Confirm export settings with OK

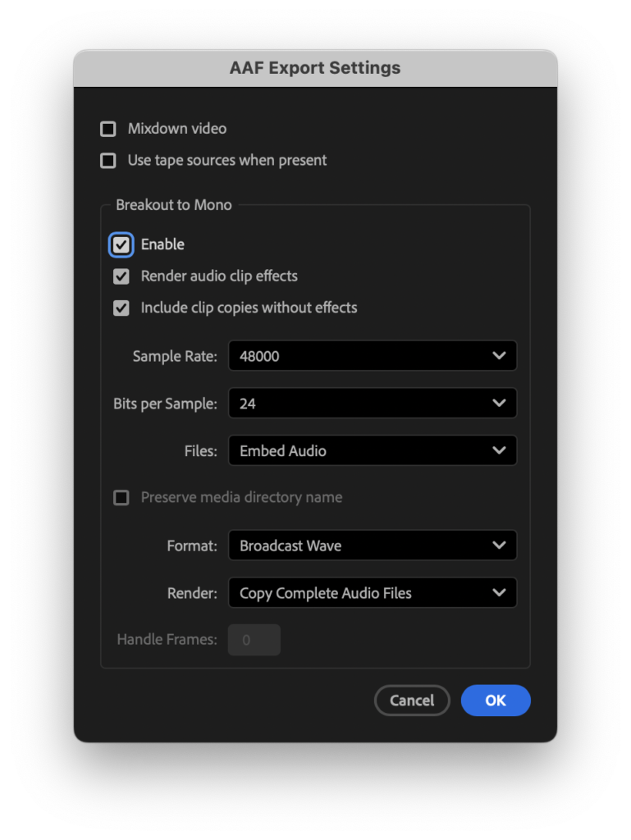coord(496,701)
